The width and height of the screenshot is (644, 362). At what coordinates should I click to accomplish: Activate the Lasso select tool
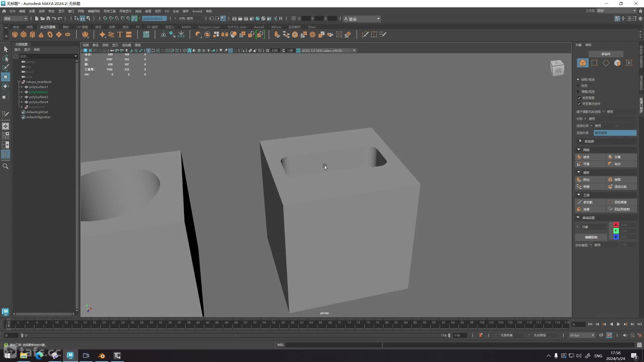point(6,59)
